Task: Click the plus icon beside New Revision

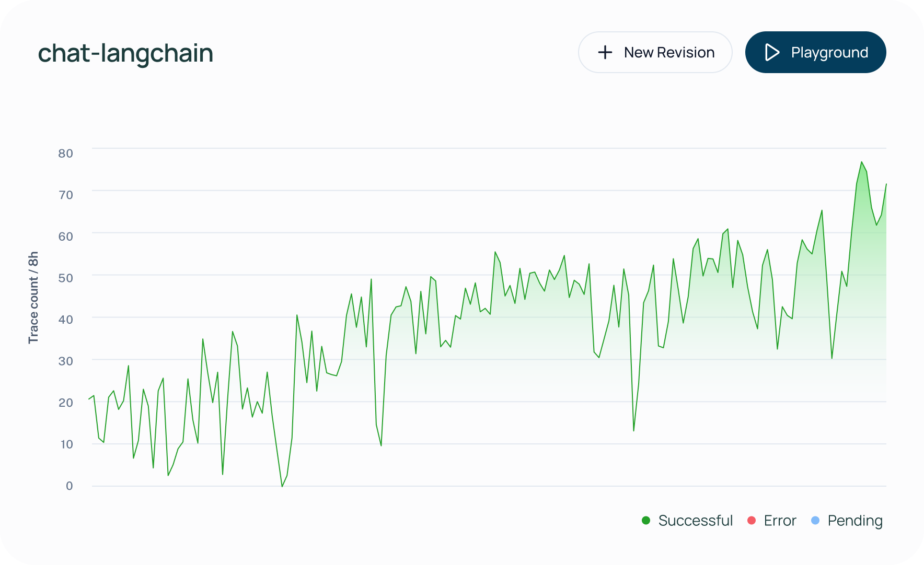Action: click(605, 52)
